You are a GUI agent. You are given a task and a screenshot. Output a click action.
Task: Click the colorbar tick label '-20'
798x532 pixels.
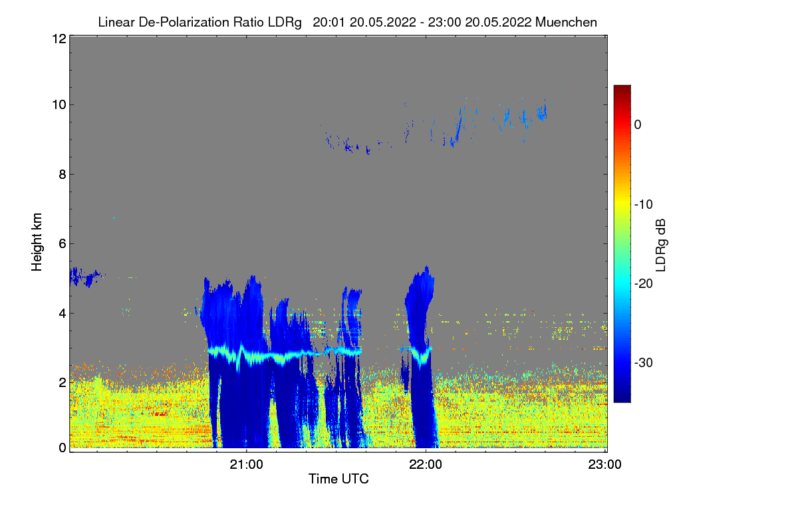644,283
